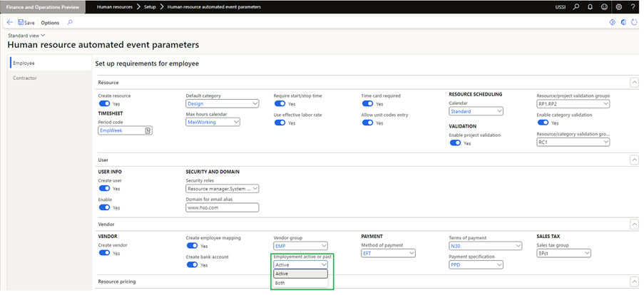Switch to the Contractor tab

pyautogui.click(x=25, y=78)
